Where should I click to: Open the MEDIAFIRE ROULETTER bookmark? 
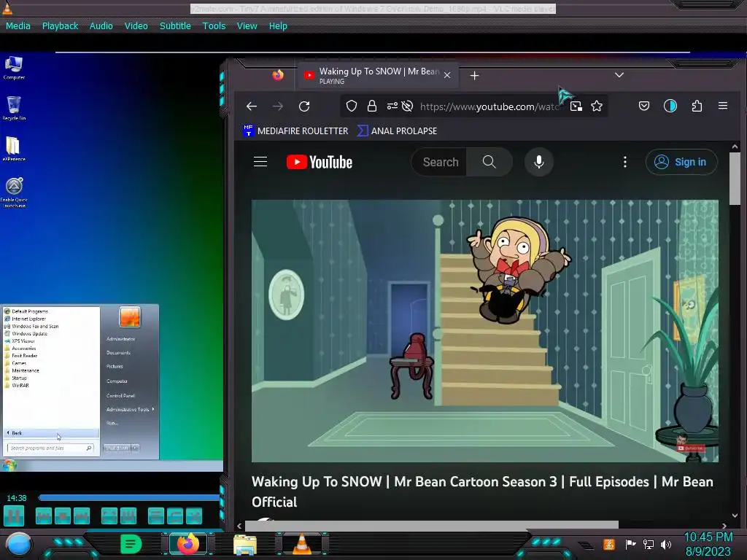click(296, 131)
